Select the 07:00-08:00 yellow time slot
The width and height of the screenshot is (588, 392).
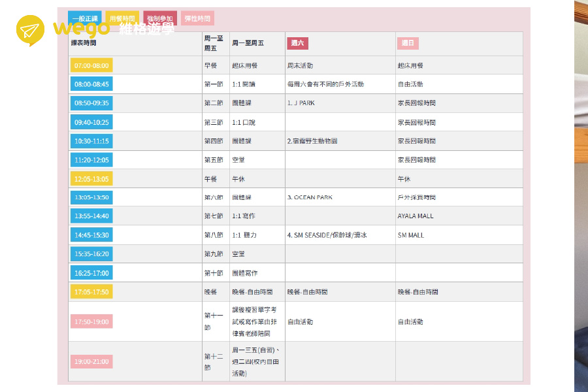point(91,65)
